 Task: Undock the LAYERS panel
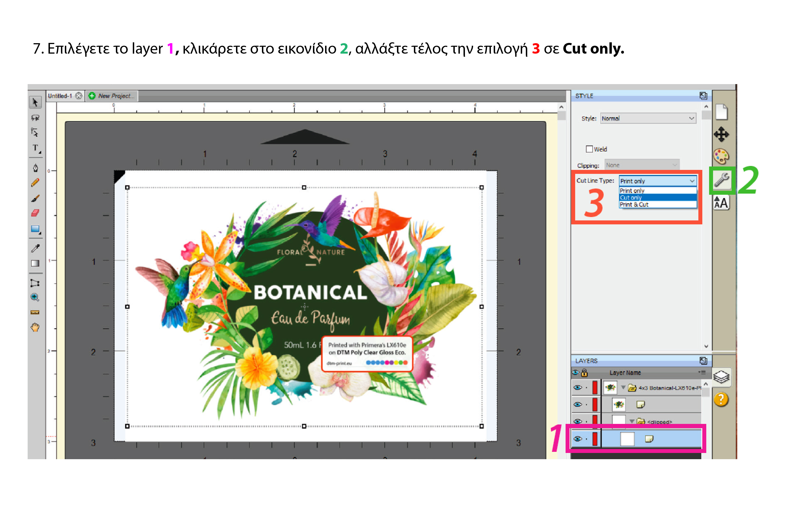[x=703, y=360]
